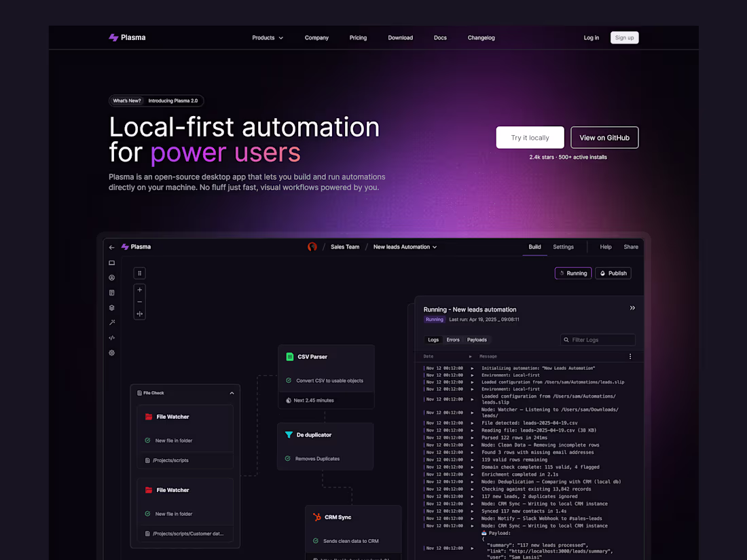This screenshot has height=560, width=747.
Task: Collapse the File Check node group
Action: (x=232, y=392)
